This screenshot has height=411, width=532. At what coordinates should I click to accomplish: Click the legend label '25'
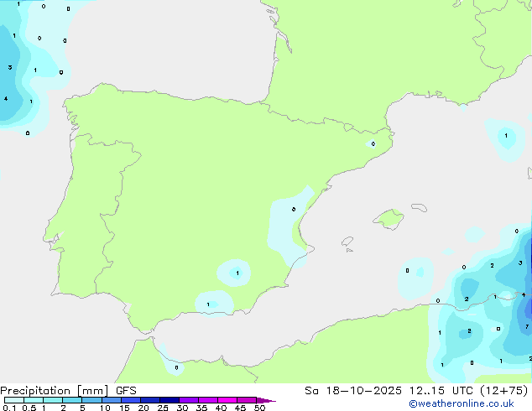163,408
